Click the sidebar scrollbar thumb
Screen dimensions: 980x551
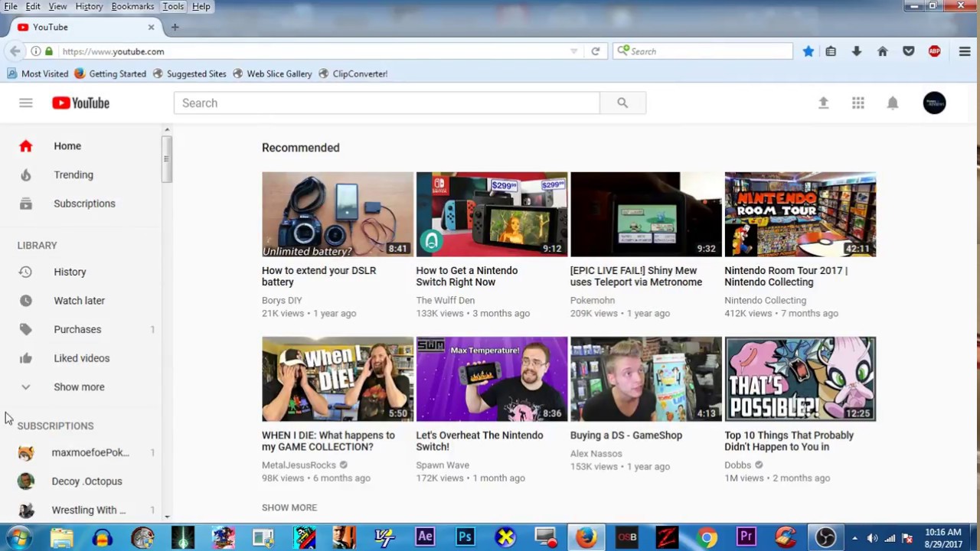click(165, 159)
